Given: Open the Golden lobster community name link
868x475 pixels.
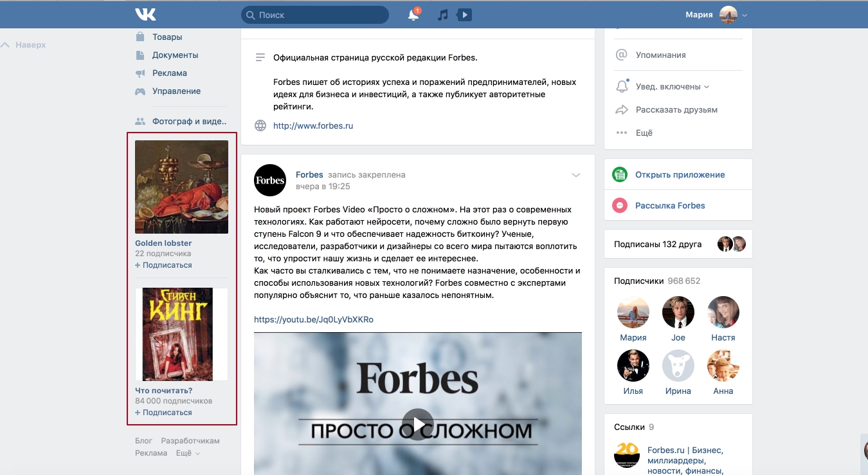Looking at the screenshot, I should (x=163, y=243).
